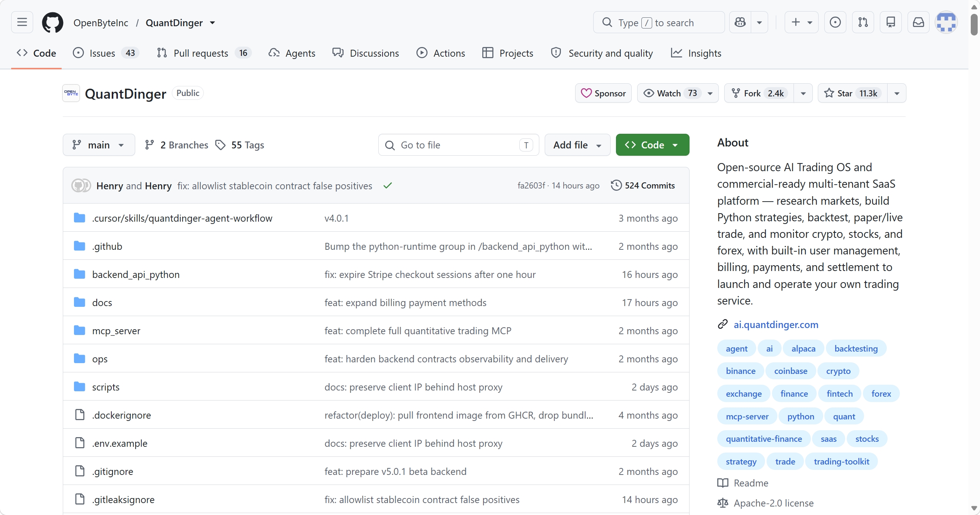980x515 pixels.
Task: Expand the Fork options arrow
Action: tap(803, 93)
